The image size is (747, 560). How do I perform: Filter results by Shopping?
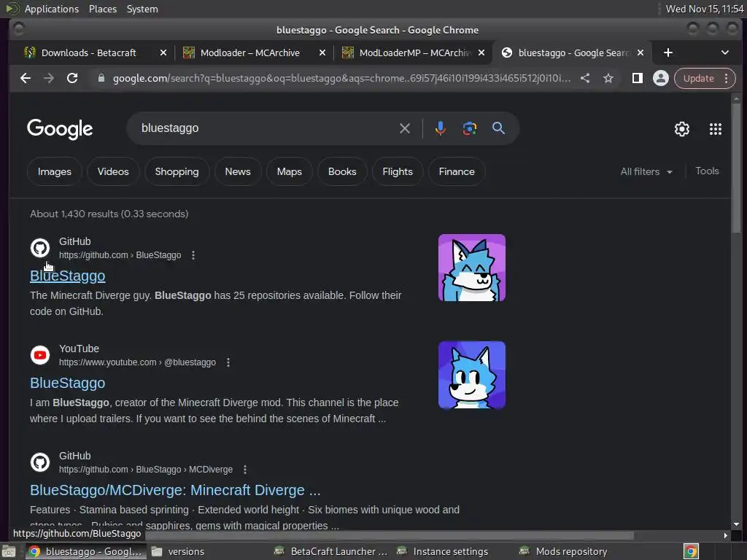tap(177, 171)
